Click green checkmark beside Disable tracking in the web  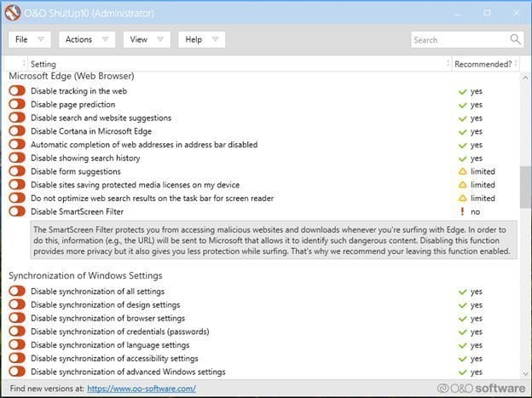[x=462, y=91]
